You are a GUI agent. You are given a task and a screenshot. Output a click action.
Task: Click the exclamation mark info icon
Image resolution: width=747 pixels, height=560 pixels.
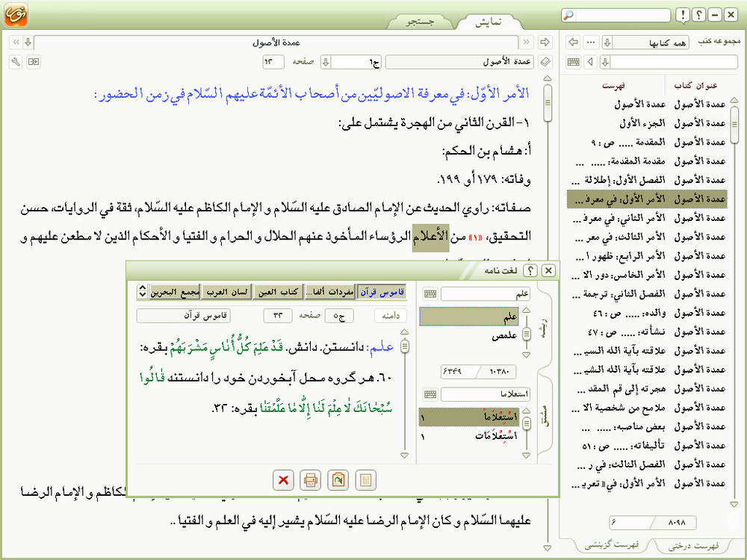(x=683, y=15)
